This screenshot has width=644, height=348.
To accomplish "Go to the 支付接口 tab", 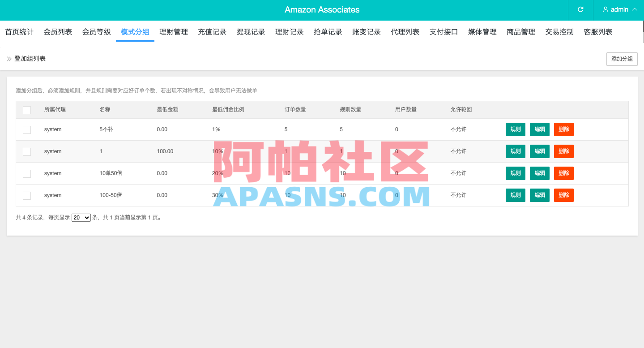I will click(444, 32).
